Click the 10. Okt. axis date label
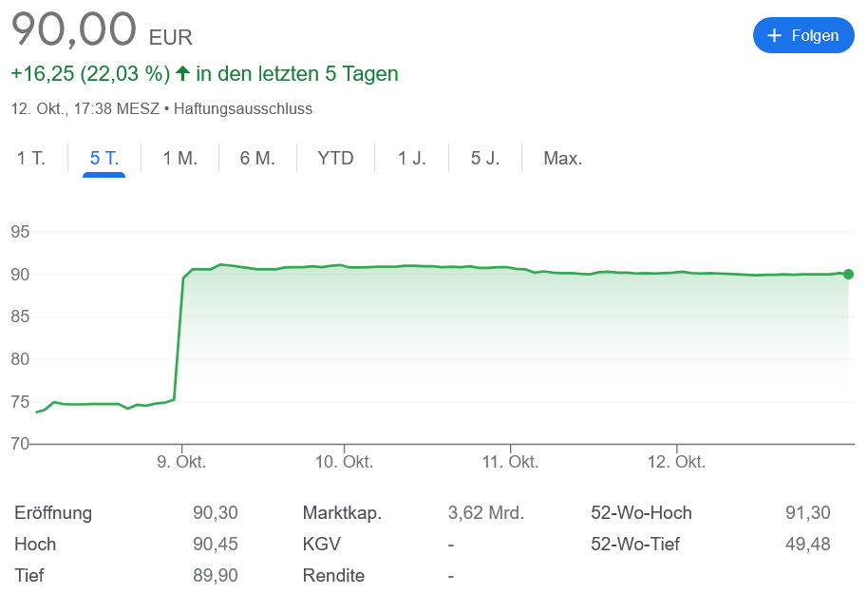Viewport: 868px width, 594px height. pyautogui.click(x=344, y=462)
